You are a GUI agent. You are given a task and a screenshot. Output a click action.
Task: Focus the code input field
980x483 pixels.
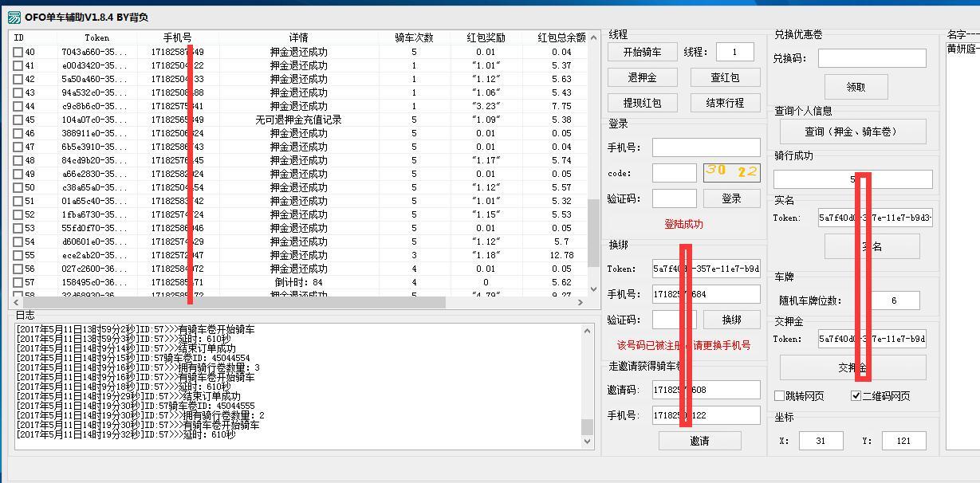point(674,173)
